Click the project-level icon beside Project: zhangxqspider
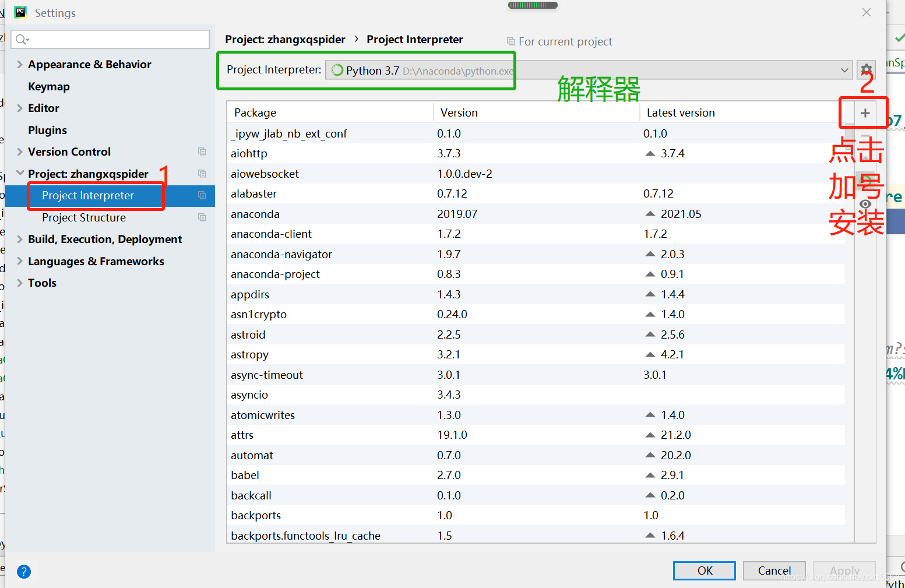The width and height of the screenshot is (905, 588). point(202,174)
